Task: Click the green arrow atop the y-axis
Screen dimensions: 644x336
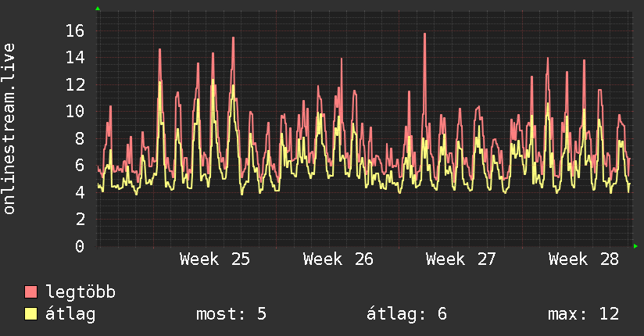Action: click(x=98, y=9)
